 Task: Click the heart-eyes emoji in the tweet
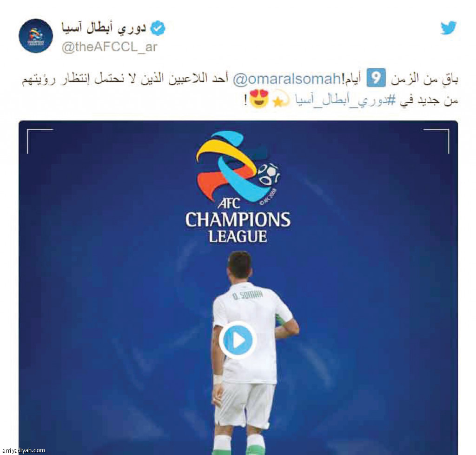(259, 99)
